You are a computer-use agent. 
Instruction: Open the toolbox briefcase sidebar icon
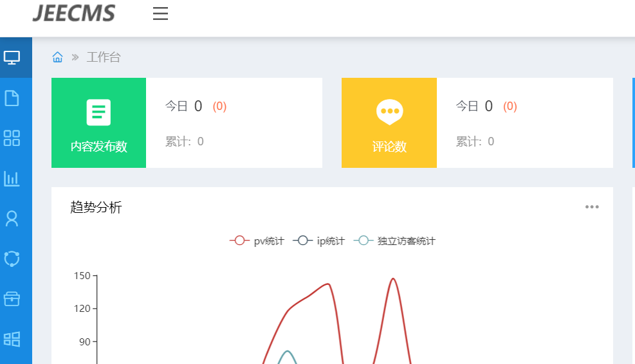pyautogui.click(x=12, y=299)
